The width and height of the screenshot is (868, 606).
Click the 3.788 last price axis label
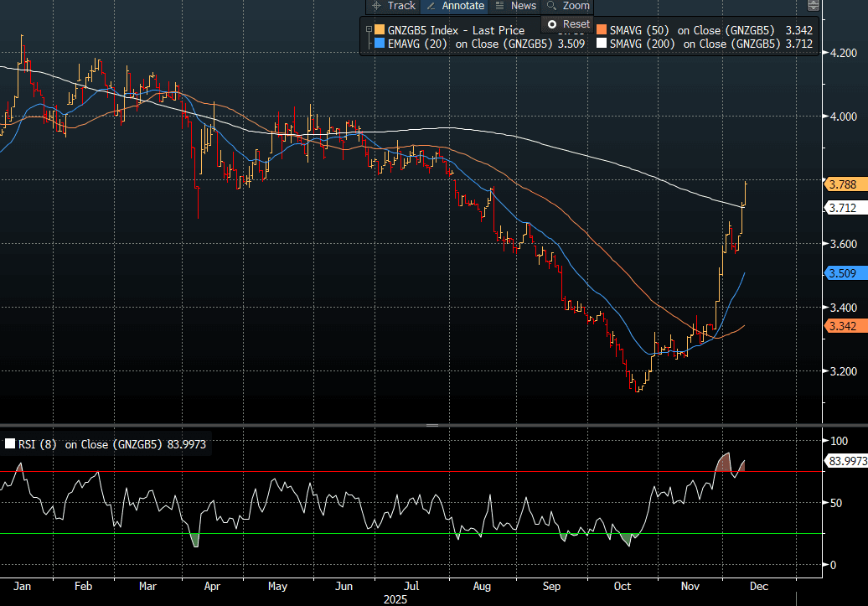pyautogui.click(x=842, y=184)
